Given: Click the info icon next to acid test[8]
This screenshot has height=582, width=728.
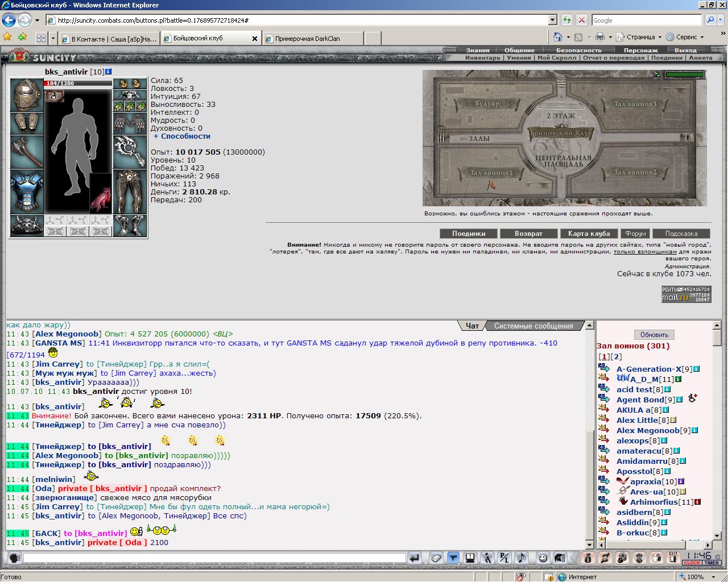Looking at the screenshot, I should [x=668, y=389].
